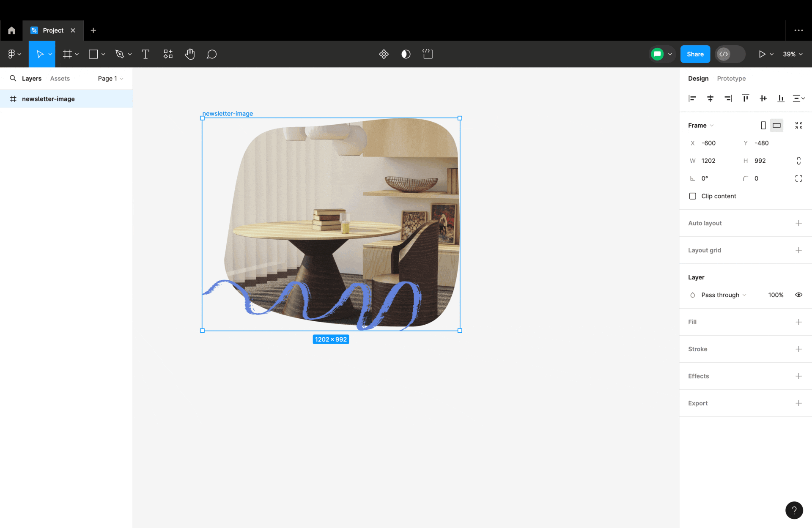Select the Comment tool
The width and height of the screenshot is (812, 528).
pos(211,54)
